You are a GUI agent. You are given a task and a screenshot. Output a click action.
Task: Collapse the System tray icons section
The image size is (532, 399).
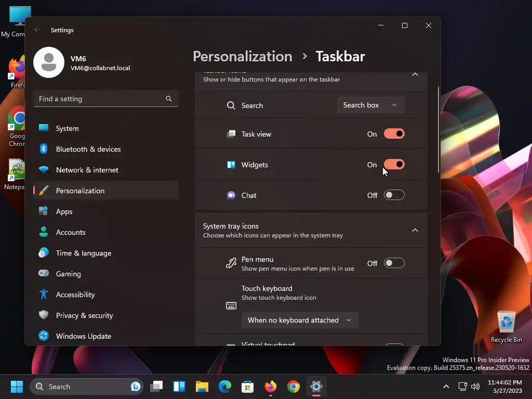coord(415,230)
